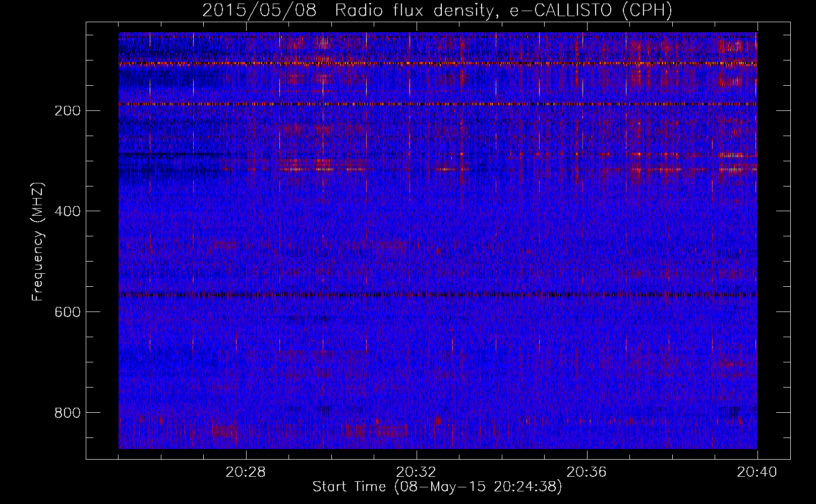Click the 'Frequency (MHZ)' axis label

[x=38, y=242]
